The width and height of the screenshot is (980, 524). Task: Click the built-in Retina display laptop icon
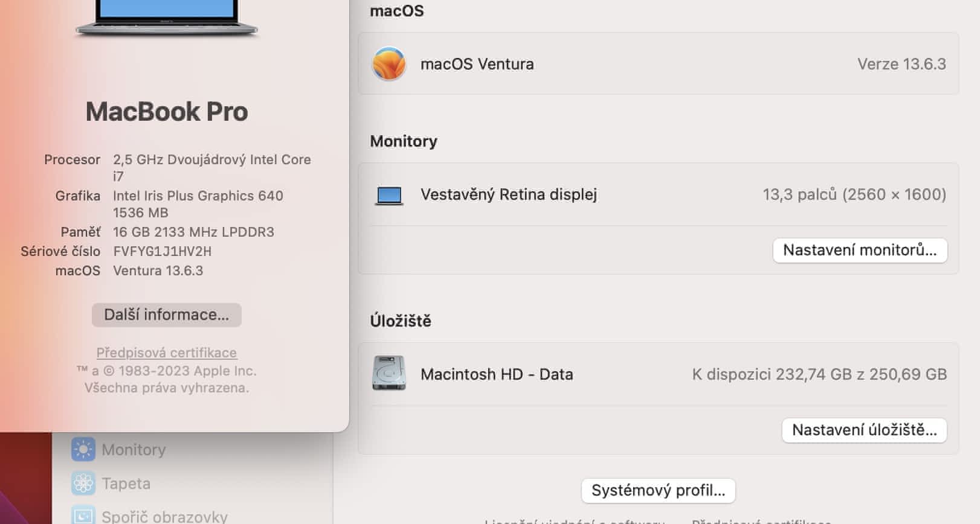(389, 195)
